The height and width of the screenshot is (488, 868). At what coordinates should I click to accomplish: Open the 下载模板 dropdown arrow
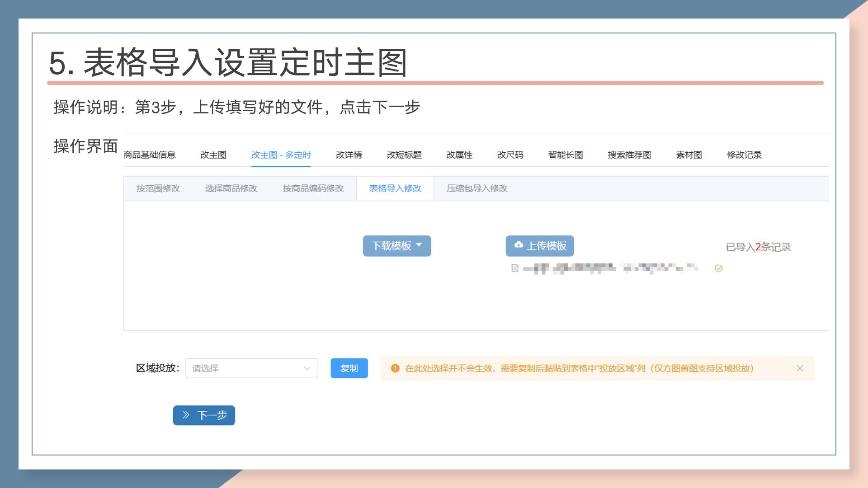coord(419,245)
